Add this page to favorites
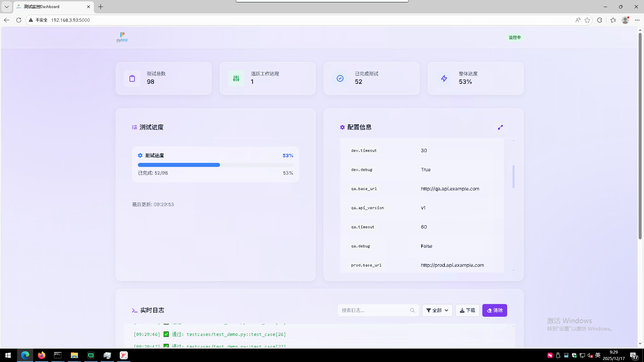 tap(587, 20)
